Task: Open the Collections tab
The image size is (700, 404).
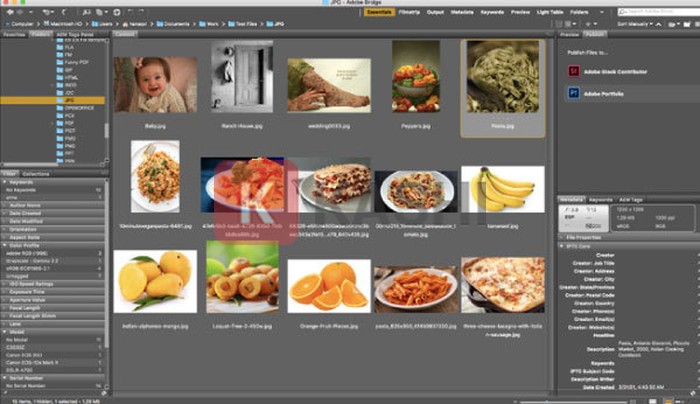Action: (36, 174)
